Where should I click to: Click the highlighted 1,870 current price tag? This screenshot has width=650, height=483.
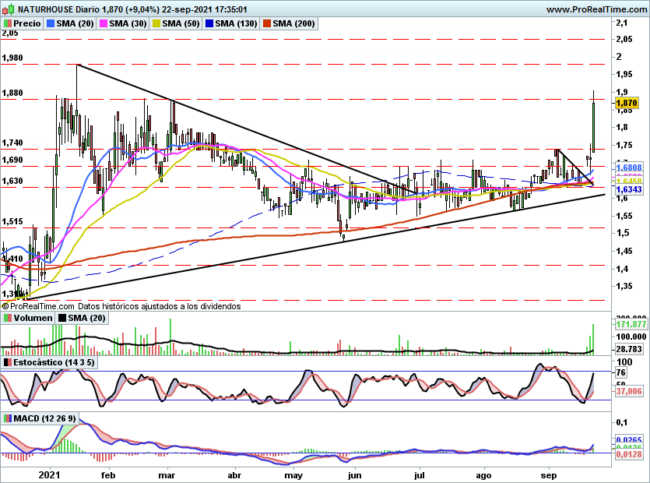click(627, 103)
